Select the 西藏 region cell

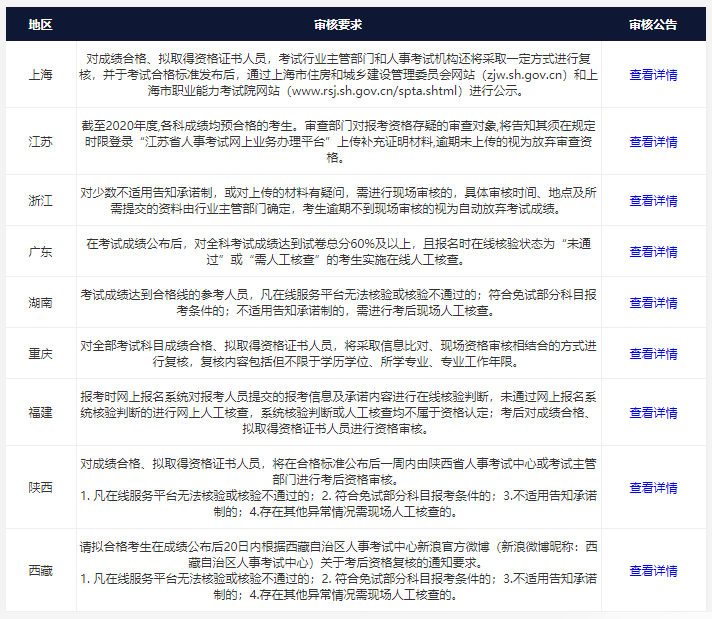41,570
